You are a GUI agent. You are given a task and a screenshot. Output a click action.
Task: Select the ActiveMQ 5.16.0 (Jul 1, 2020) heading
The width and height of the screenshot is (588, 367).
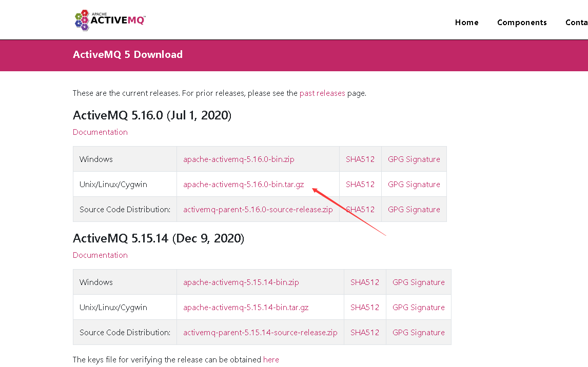coord(152,115)
